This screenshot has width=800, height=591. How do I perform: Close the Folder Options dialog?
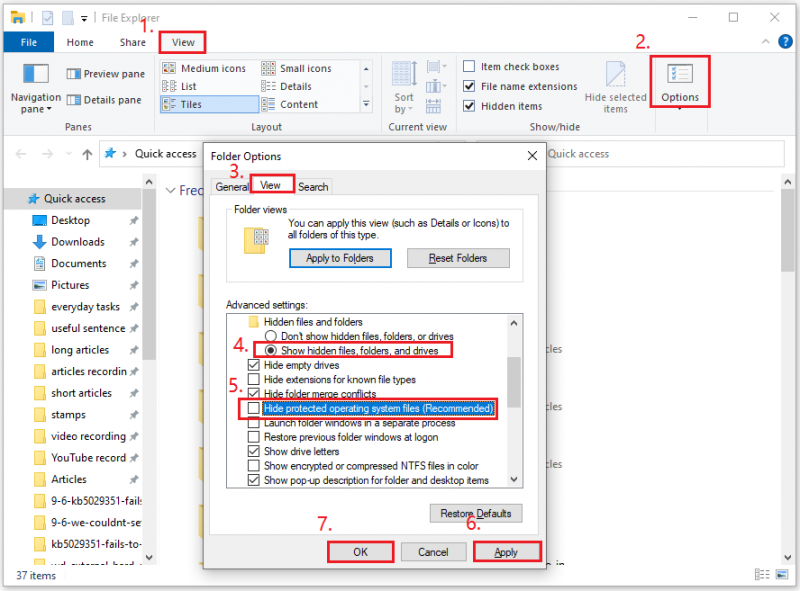click(x=532, y=156)
